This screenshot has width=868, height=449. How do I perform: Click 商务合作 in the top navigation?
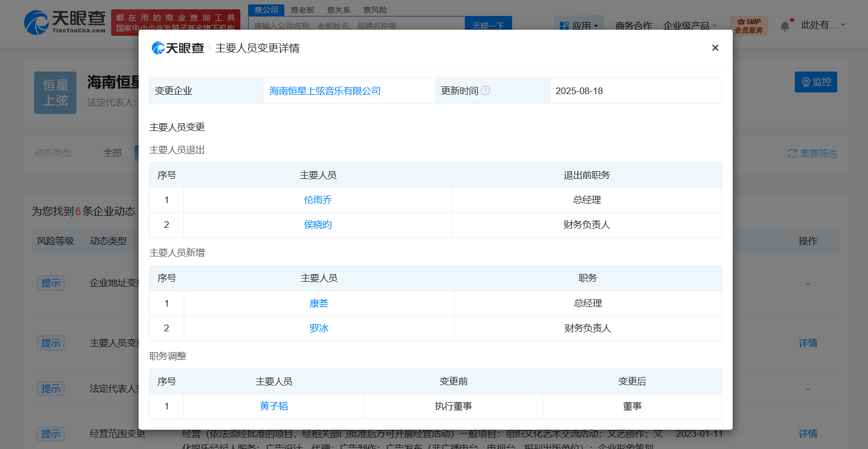(x=633, y=26)
